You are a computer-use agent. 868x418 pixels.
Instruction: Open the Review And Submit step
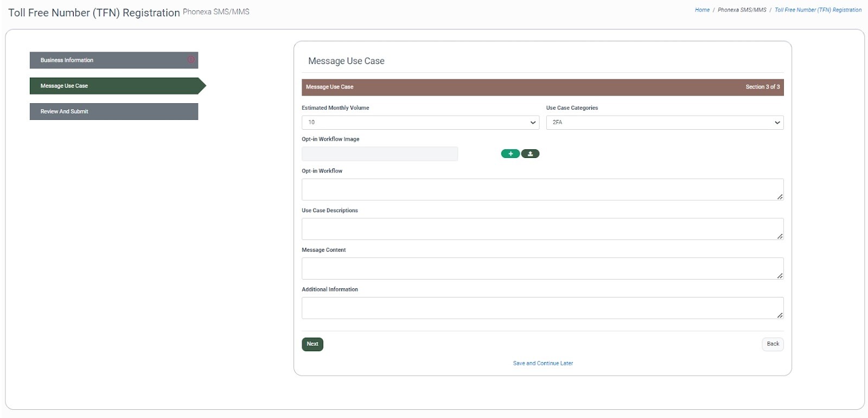(114, 111)
